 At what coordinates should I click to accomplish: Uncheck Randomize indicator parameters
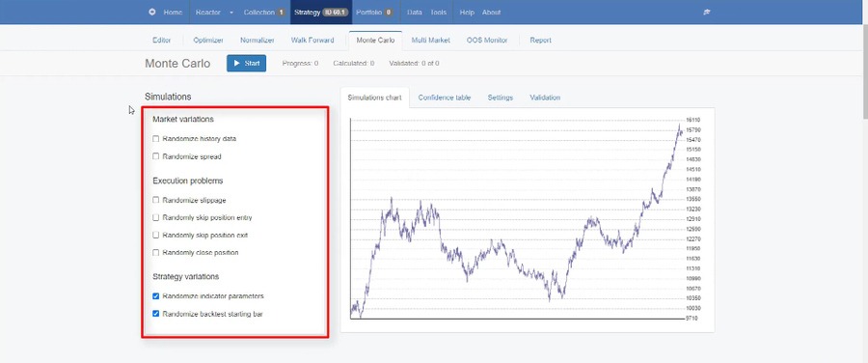click(155, 296)
